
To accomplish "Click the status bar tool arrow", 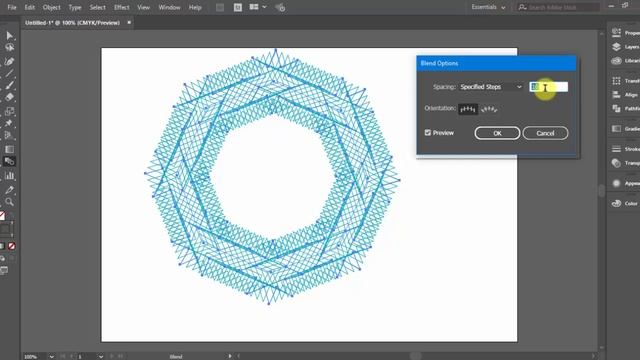I will (230, 356).
